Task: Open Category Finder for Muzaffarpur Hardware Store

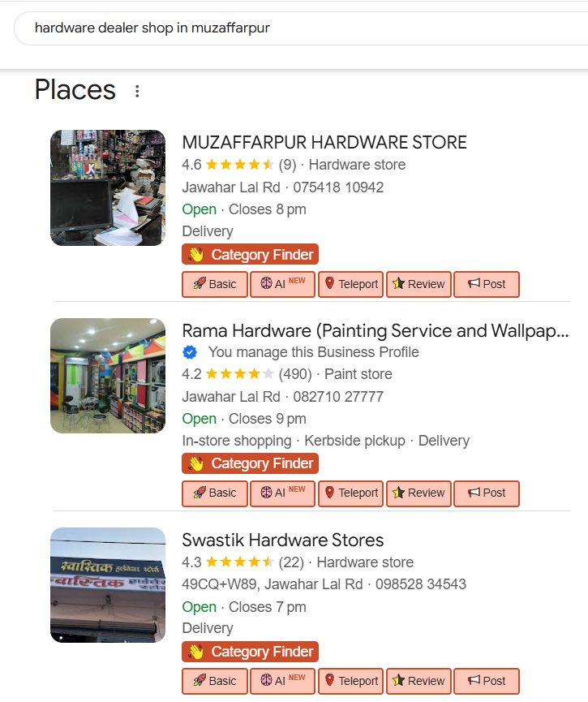Action: [x=250, y=255]
